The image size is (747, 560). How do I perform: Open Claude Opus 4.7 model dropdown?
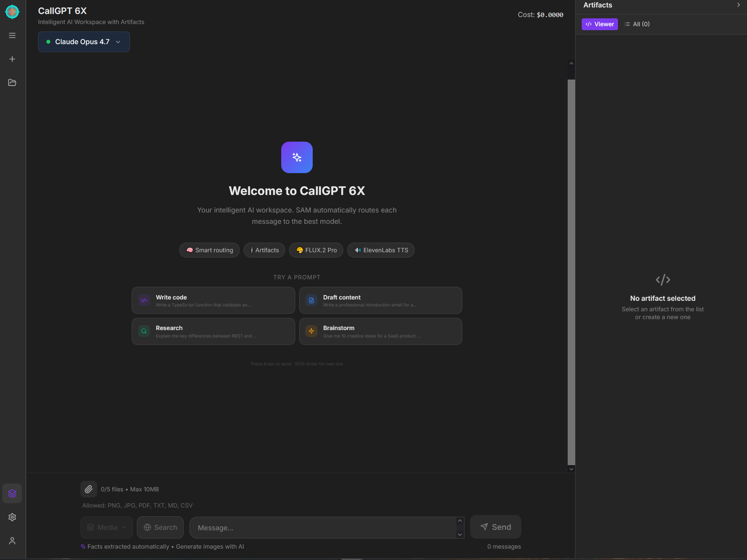click(84, 42)
